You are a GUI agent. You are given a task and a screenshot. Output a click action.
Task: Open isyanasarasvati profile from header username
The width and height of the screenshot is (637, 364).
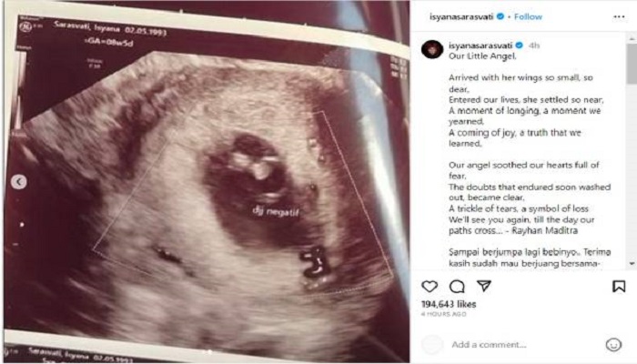click(461, 16)
